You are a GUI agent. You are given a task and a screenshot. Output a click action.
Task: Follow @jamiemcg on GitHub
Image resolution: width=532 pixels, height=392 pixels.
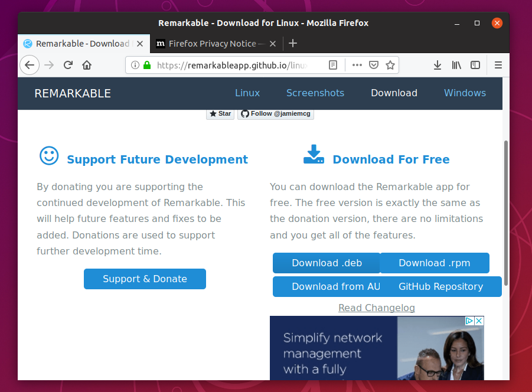pos(276,113)
